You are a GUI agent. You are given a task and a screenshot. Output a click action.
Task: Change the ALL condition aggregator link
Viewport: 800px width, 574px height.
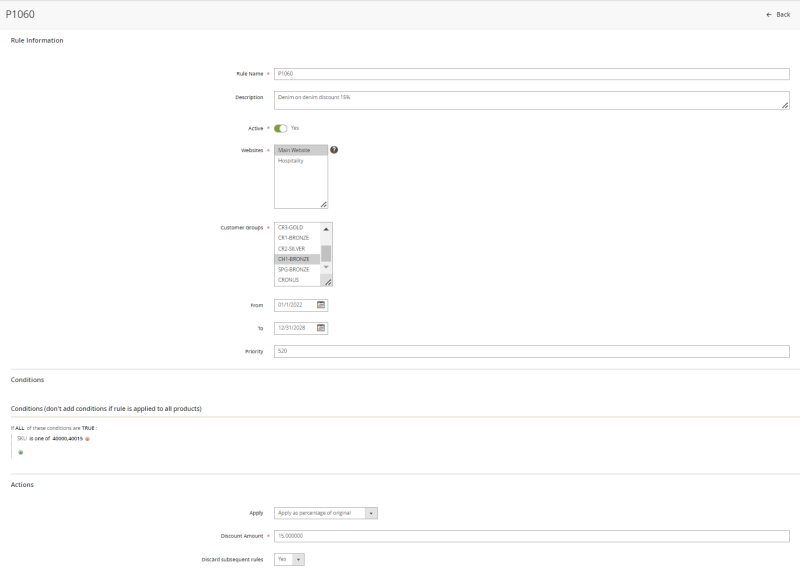[19, 428]
